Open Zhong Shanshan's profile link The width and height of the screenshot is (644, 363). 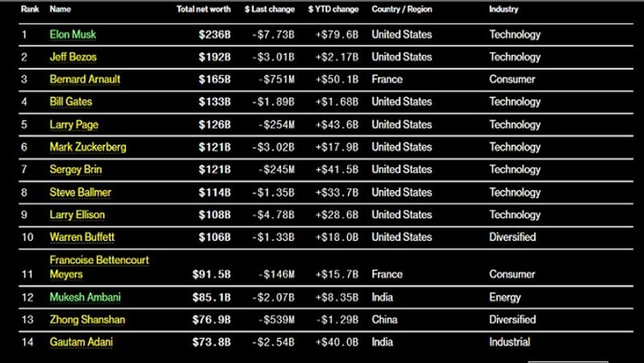(87, 319)
